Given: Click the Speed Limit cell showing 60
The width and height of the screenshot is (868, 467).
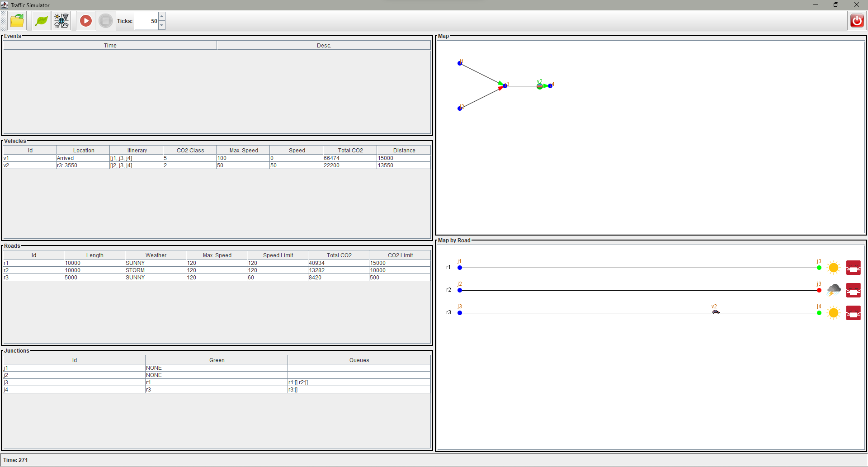Looking at the screenshot, I should (278, 278).
